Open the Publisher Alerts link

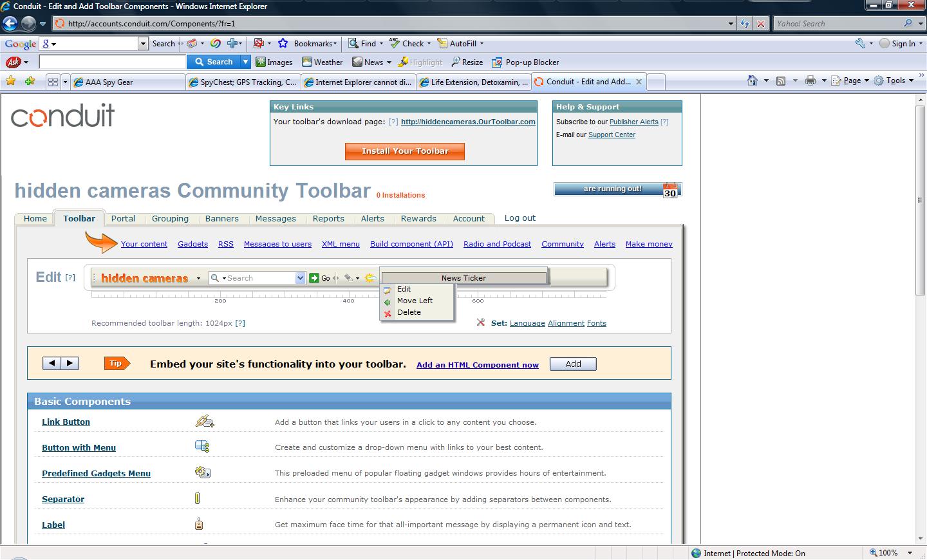pos(634,122)
